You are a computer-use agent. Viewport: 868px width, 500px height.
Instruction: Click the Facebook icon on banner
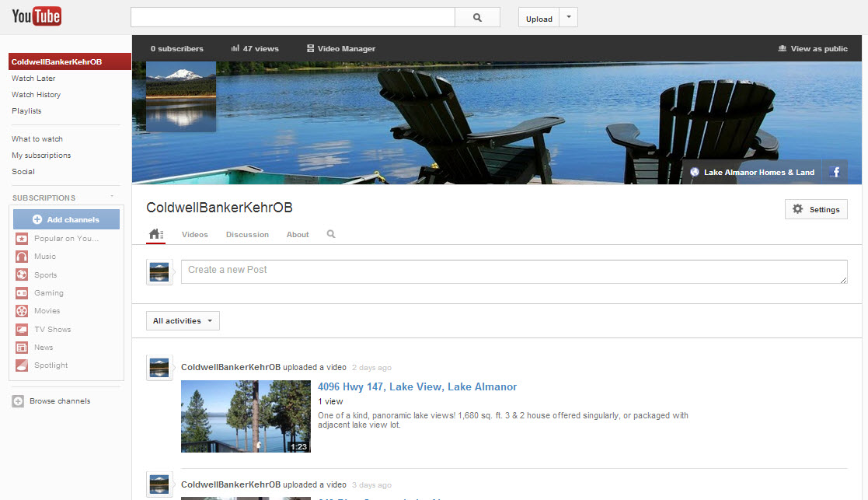[835, 172]
